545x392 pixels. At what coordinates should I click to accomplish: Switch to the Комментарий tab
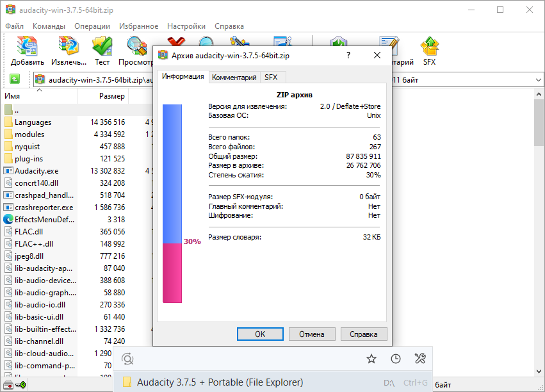click(x=234, y=77)
